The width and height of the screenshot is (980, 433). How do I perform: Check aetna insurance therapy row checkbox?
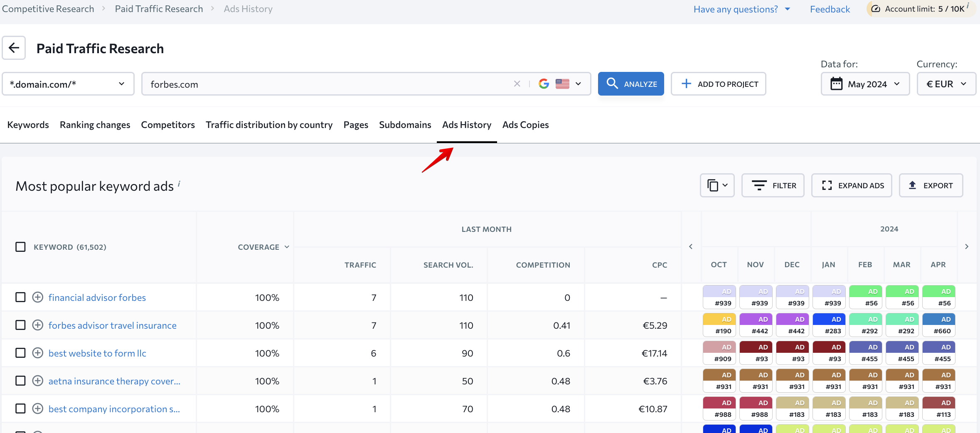[20, 381]
